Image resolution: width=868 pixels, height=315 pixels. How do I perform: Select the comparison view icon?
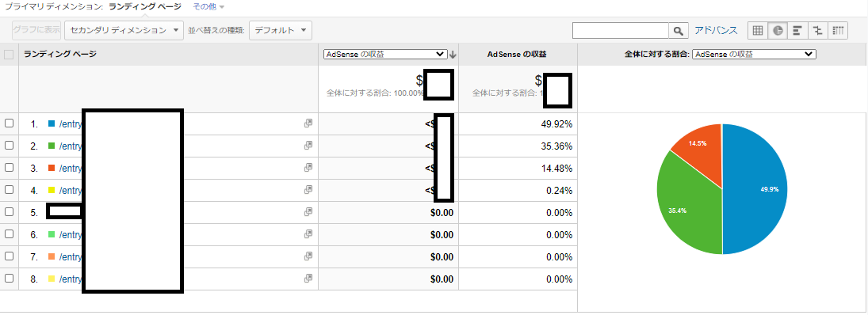pyautogui.click(x=817, y=30)
